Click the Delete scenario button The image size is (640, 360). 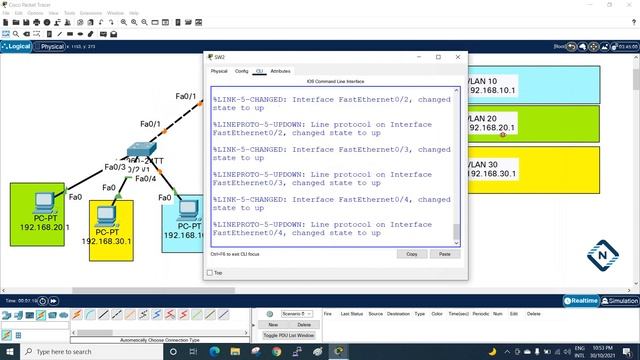(x=304, y=325)
